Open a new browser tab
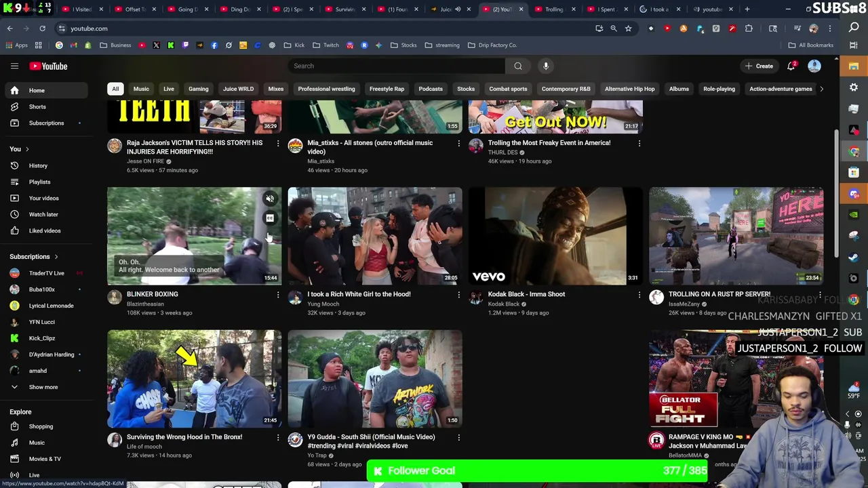The width and height of the screenshot is (868, 488). (x=747, y=9)
